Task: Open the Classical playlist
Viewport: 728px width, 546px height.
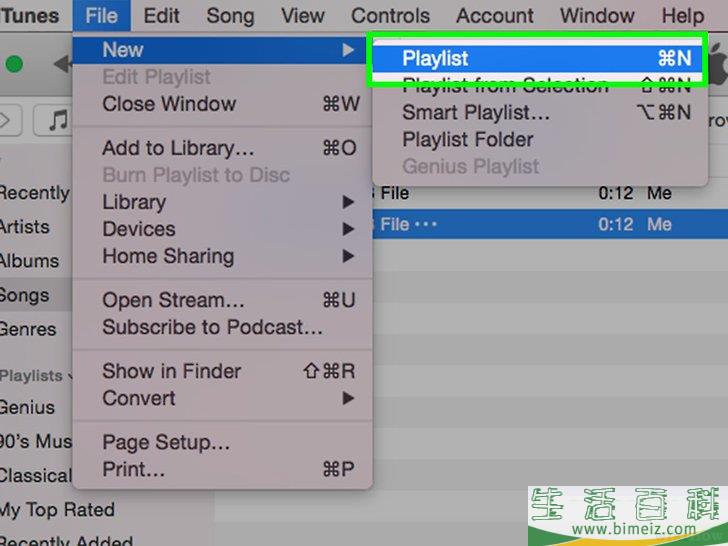Action: pos(36,476)
